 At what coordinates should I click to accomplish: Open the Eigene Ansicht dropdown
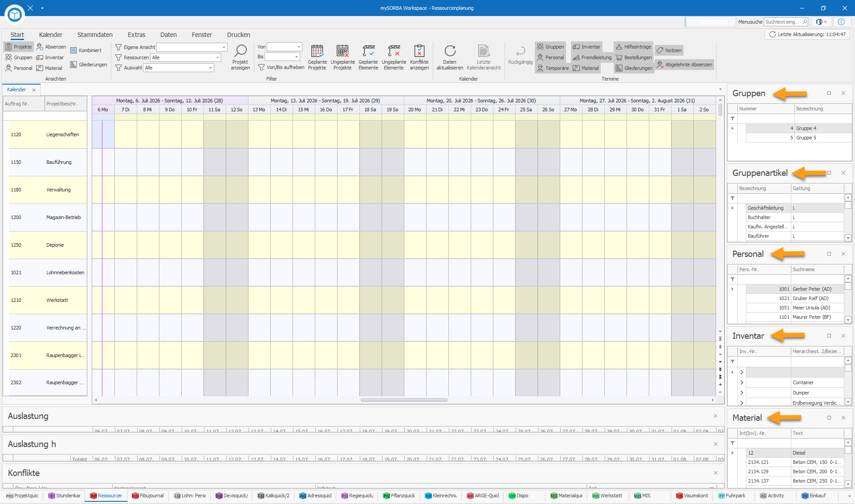192,47
